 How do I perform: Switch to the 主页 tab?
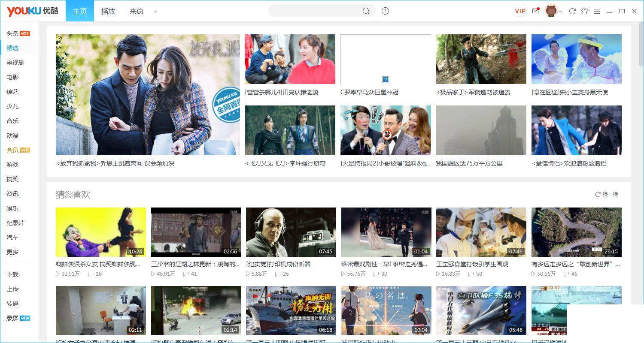(80, 11)
